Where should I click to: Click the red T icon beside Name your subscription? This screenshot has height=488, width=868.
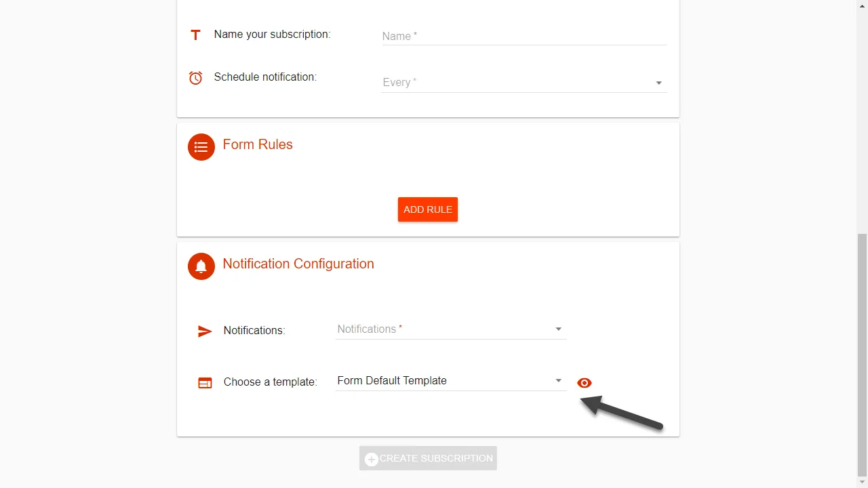point(195,35)
